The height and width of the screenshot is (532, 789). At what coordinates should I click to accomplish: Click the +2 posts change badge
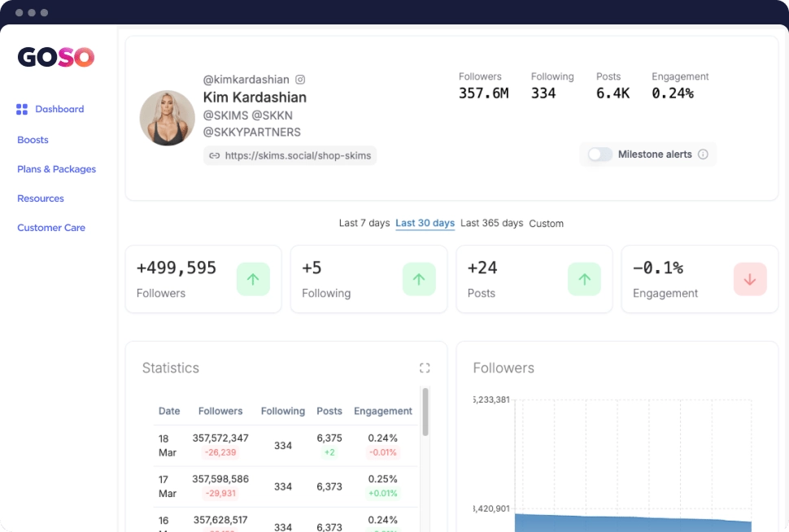tap(329, 452)
